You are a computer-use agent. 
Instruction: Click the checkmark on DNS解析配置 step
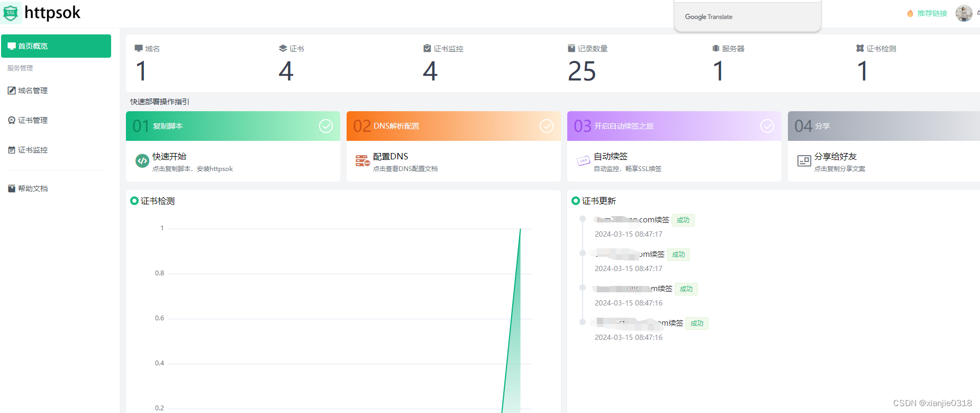click(547, 126)
